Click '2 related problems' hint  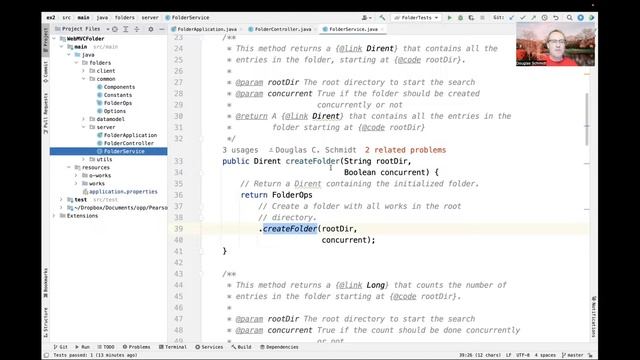(x=405, y=150)
